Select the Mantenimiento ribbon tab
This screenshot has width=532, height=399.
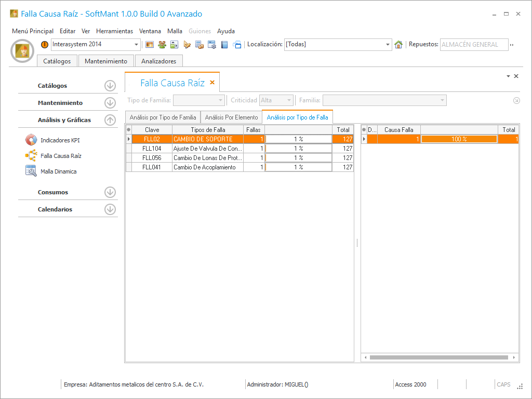[x=106, y=61]
